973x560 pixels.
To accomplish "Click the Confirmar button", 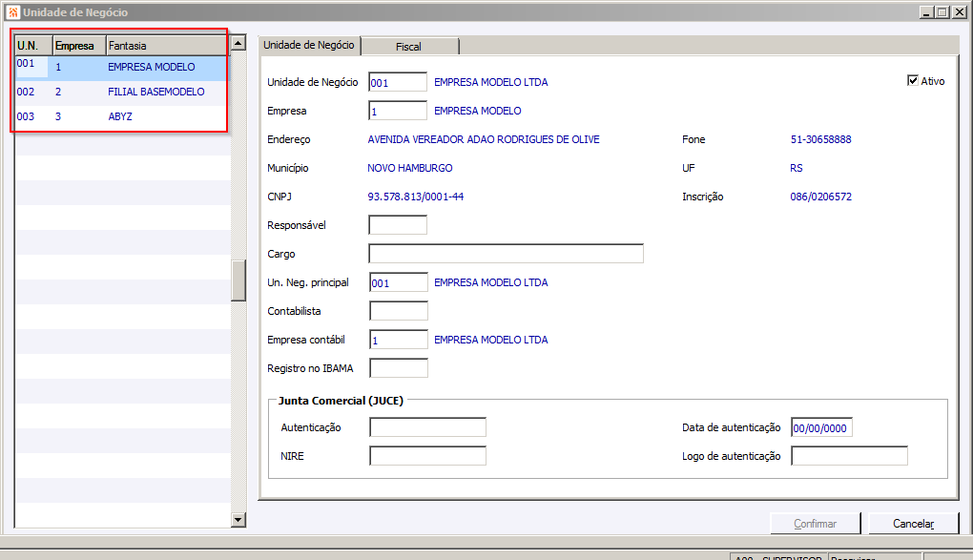I will pos(816,524).
